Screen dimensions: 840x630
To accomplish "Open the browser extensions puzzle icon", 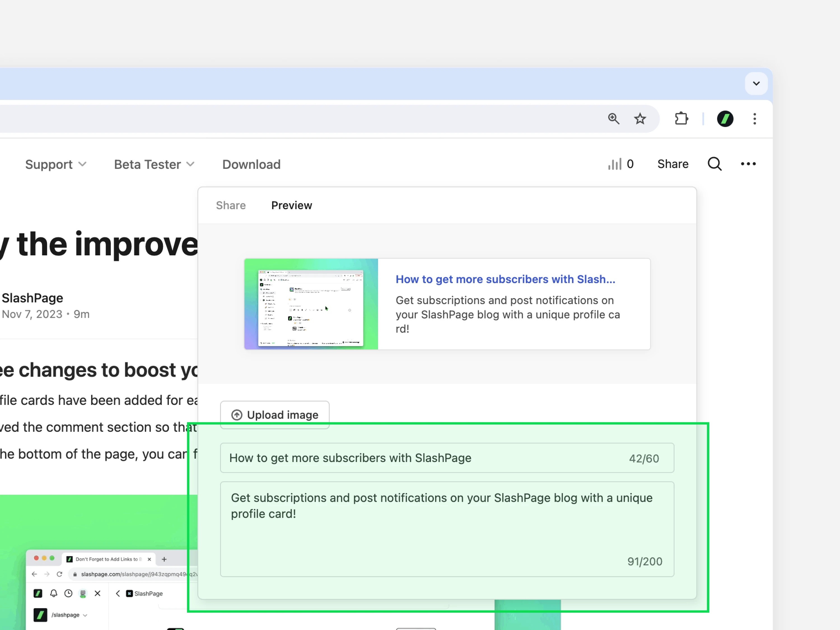I will [681, 119].
